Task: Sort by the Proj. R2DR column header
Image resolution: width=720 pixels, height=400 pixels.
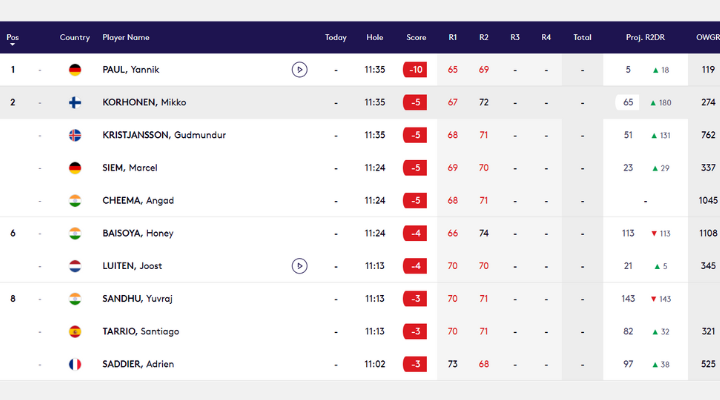Action: click(x=648, y=38)
